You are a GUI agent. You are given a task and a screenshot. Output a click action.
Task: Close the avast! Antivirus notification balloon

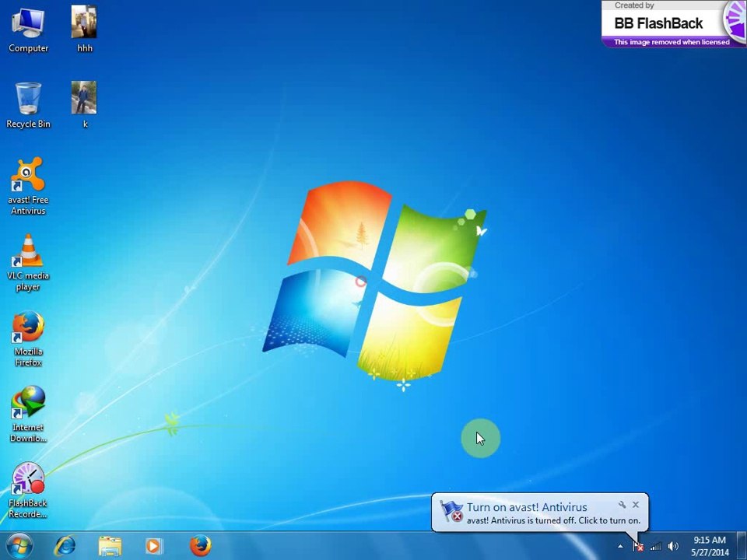[x=636, y=505]
